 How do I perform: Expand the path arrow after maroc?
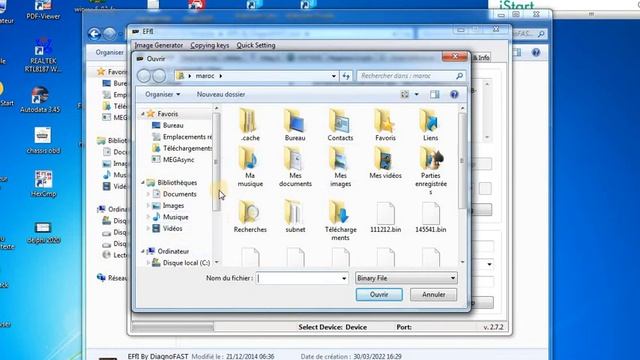pyautogui.click(x=220, y=76)
